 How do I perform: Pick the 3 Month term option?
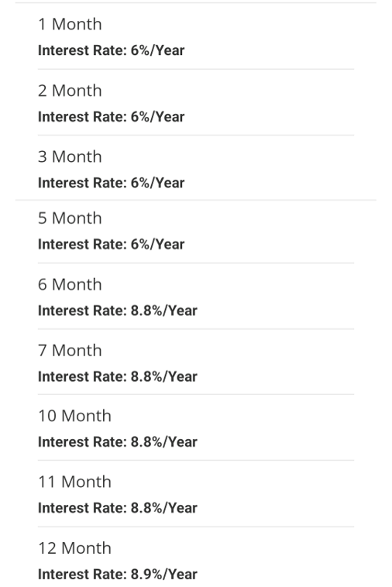click(x=196, y=168)
